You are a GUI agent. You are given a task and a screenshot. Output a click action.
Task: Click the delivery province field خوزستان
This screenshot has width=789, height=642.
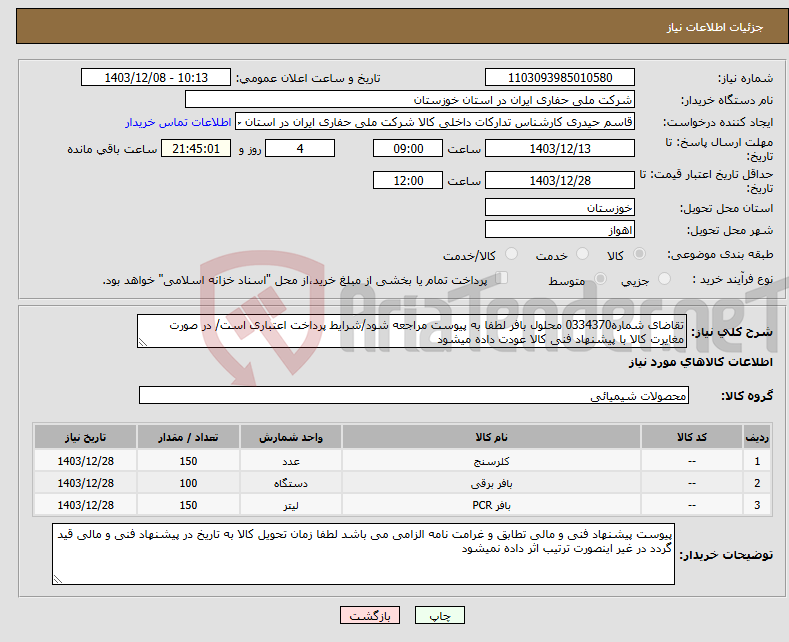(x=560, y=207)
